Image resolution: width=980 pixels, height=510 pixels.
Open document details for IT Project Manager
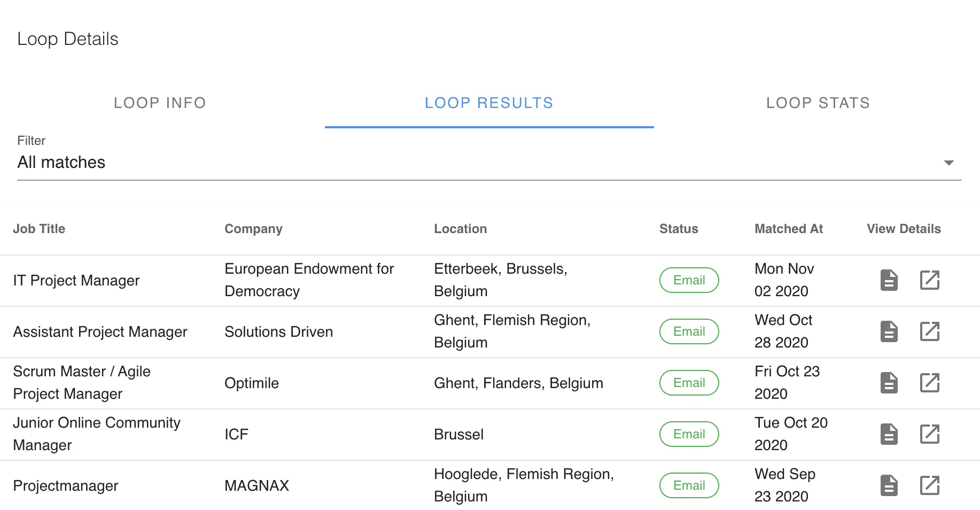pos(889,280)
